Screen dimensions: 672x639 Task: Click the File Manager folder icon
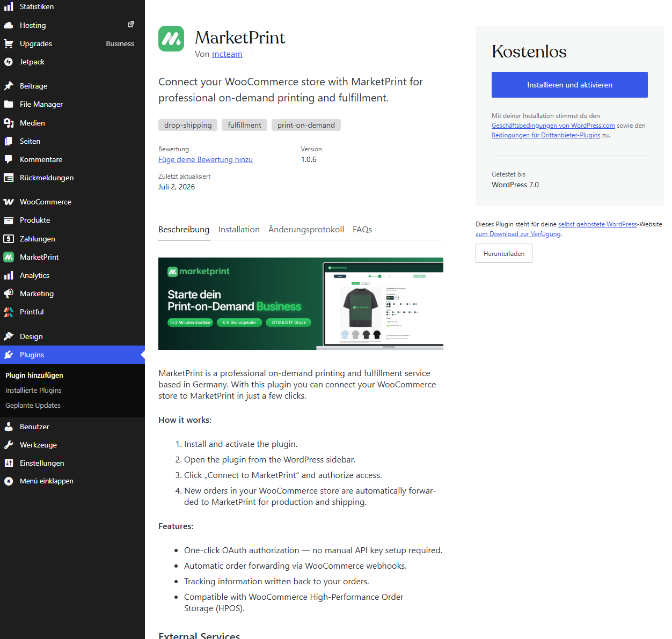(9, 104)
